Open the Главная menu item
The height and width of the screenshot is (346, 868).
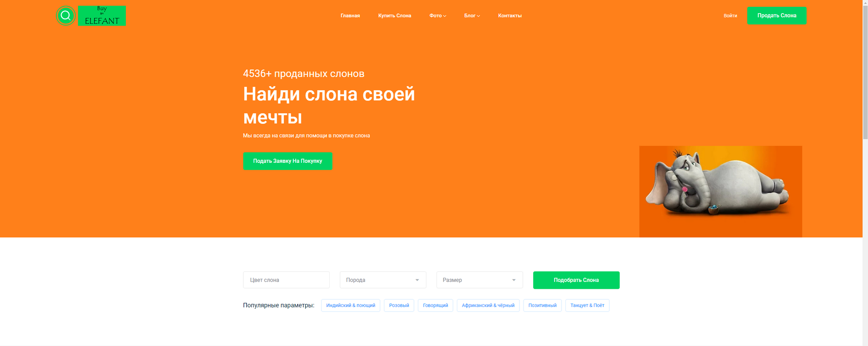tap(350, 16)
